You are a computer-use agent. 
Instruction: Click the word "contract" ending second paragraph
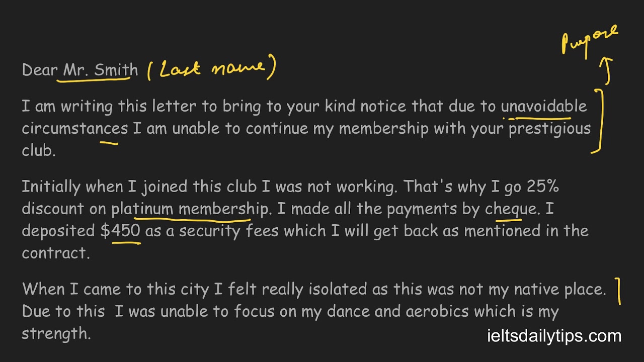point(54,253)
